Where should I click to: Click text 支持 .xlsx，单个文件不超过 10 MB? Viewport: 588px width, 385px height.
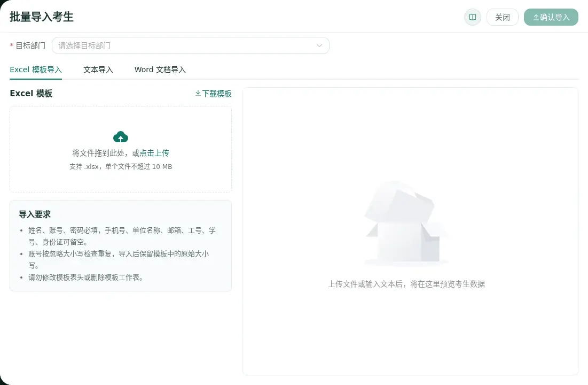pos(121,166)
